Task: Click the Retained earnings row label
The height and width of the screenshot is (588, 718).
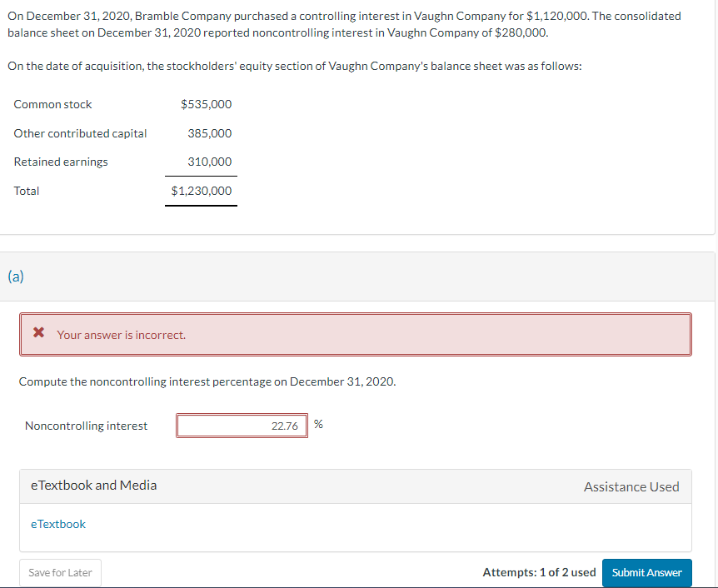Action: tap(61, 162)
